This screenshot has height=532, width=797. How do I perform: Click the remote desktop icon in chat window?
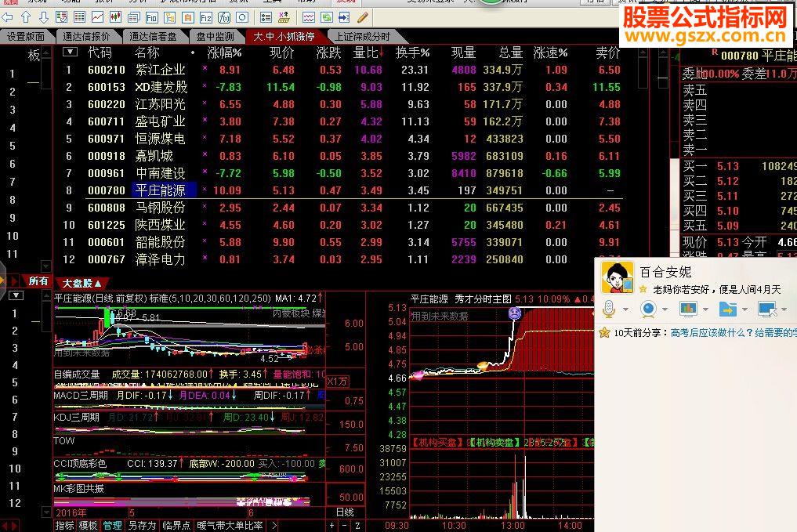(767, 309)
